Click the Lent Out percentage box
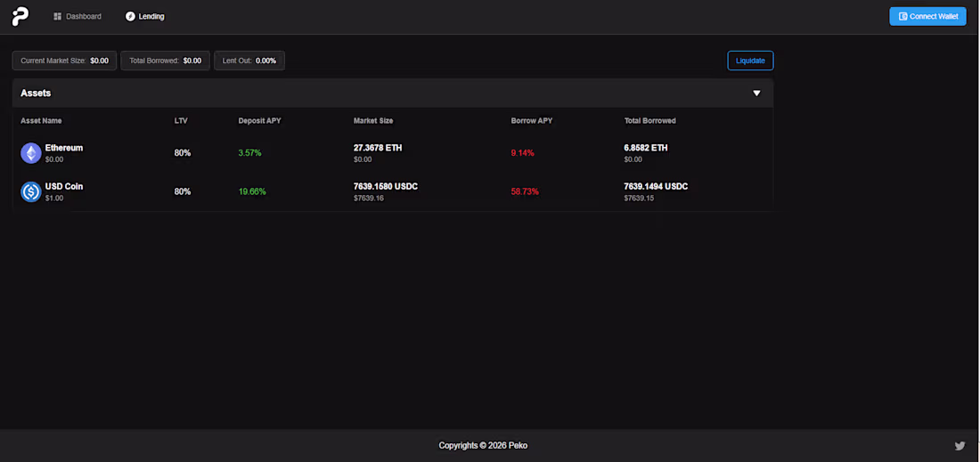980x462 pixels. point(249,61)
